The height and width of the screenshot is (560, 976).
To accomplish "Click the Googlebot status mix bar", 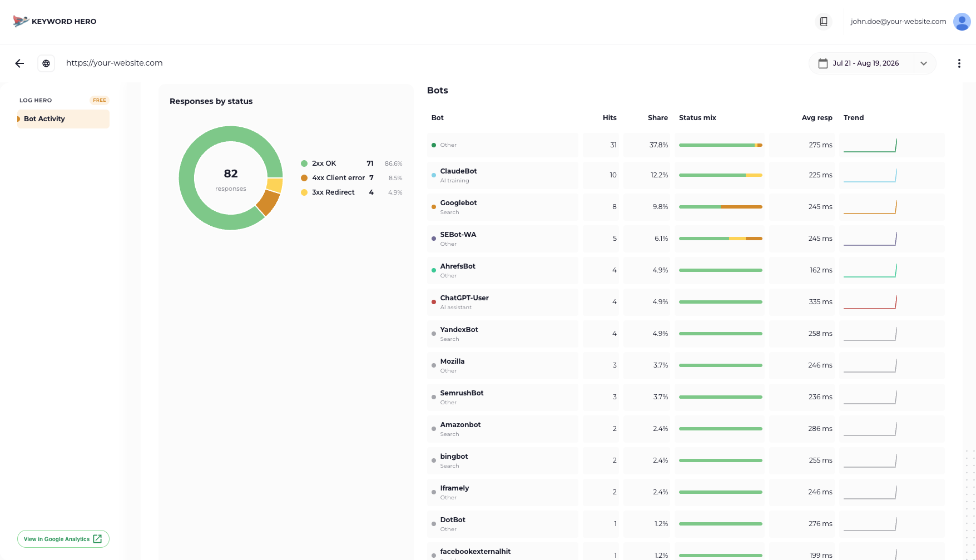I will coord(720,207).
